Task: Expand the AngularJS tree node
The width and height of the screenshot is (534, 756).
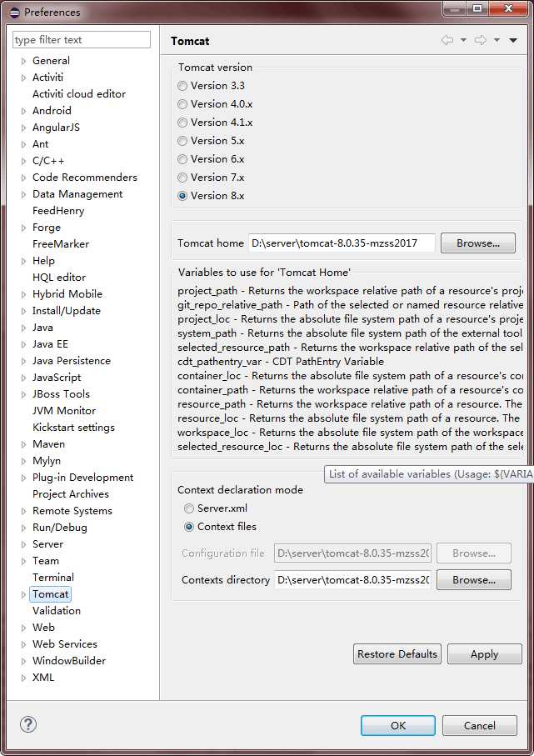Action: [x=23, y=128]
